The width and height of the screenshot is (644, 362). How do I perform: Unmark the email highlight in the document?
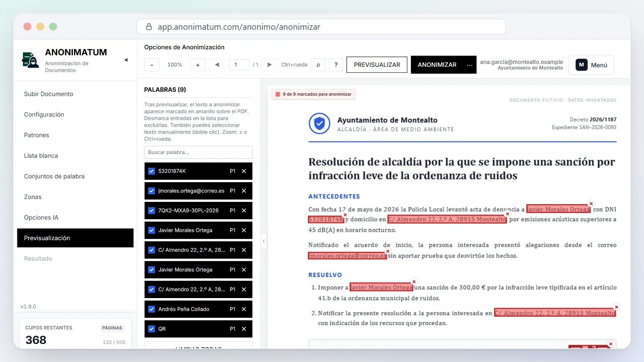pyautogui.click(x=388, y=251)
